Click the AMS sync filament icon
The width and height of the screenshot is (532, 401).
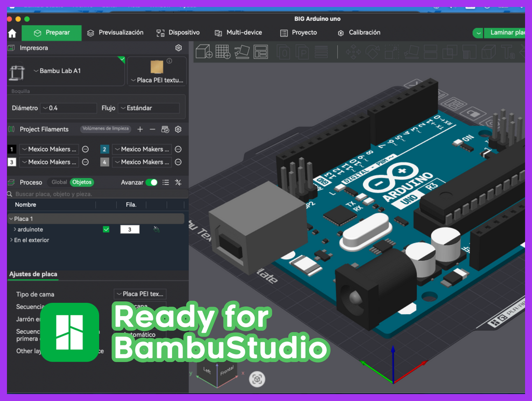point(165,130)
